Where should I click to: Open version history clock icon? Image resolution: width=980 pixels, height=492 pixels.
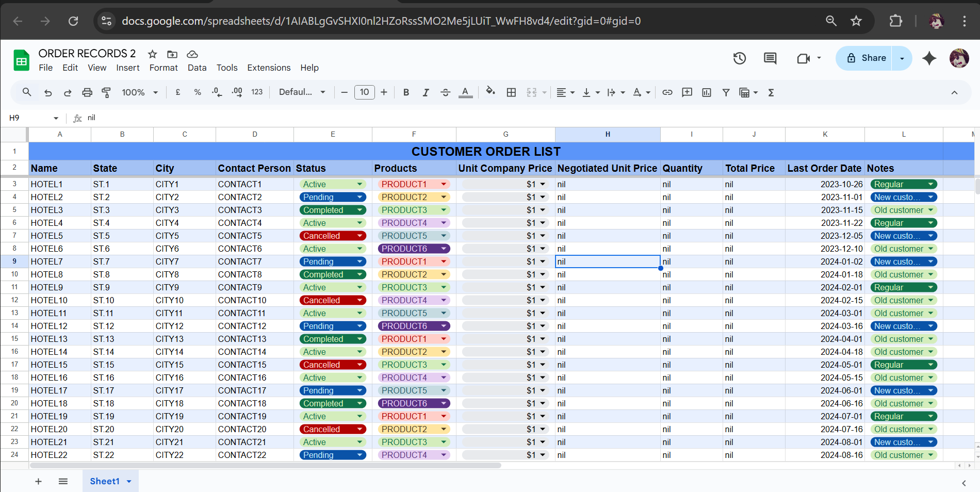click(x=739, y=58)
